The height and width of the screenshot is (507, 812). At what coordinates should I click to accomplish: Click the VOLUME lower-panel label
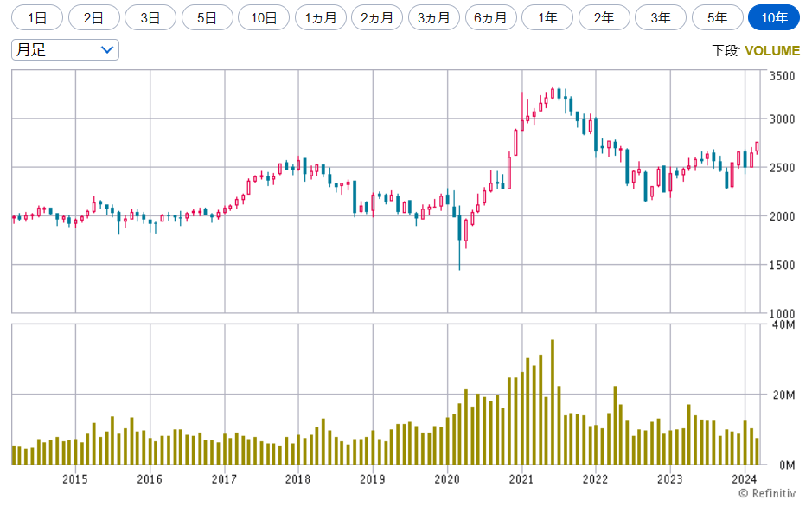click(x=771, y=51)
